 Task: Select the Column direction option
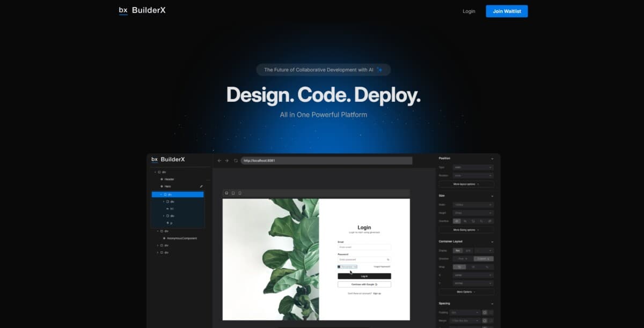click(484, 258)
